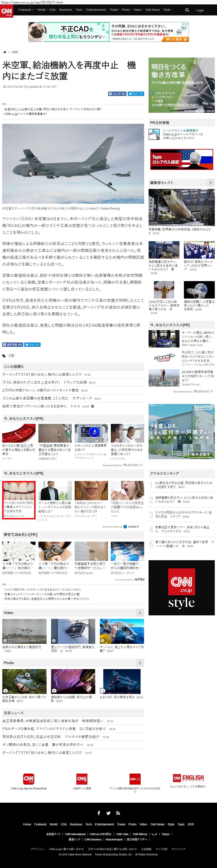The height and width of the screenshot is (868, 217).
Task: Open CNN.co.jp App for iPhone/iPad icon
Action: click(x=29, y=779)
